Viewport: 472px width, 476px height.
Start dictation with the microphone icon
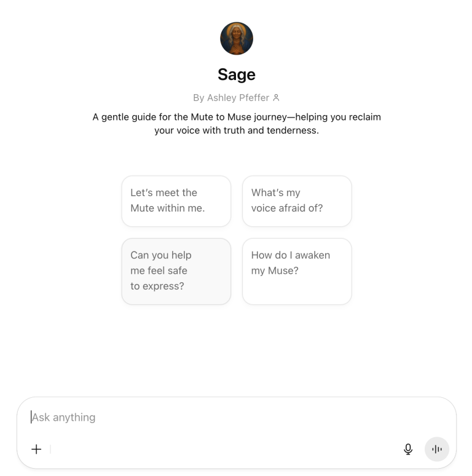click(408, 449)
